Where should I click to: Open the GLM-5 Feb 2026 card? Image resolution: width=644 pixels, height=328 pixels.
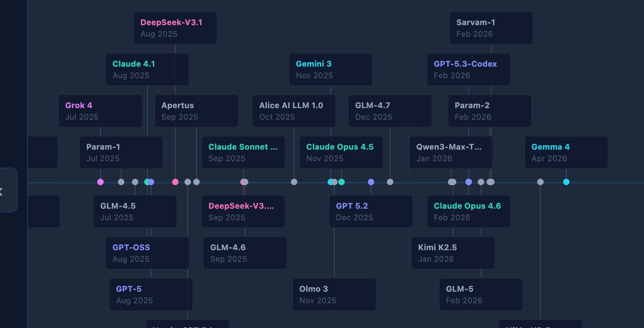click(x=481, y=294)
